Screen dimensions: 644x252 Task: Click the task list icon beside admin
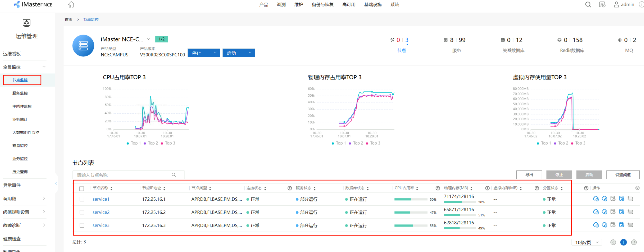602,5
